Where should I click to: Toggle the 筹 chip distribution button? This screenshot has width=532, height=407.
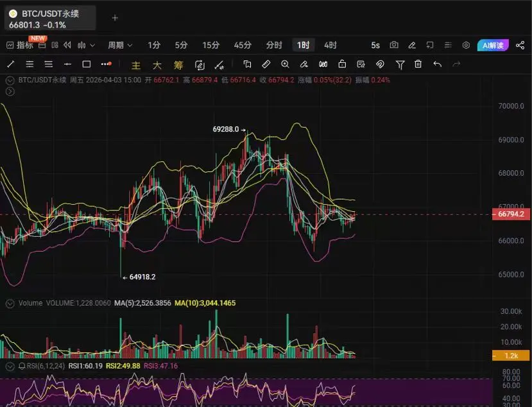point(178,65)
